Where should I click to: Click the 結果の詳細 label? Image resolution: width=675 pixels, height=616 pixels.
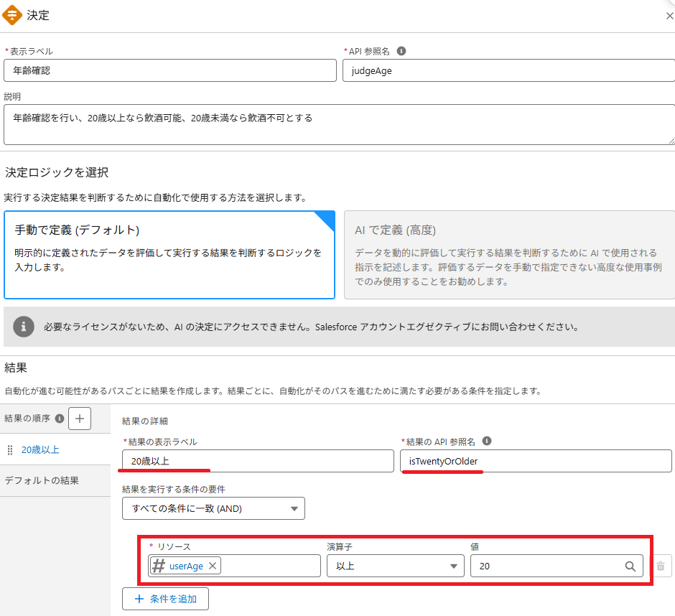(x=145, y=421)
